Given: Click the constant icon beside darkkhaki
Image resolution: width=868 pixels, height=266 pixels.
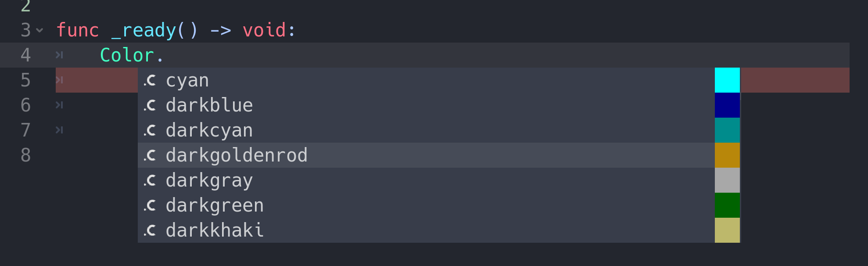Looking at the screenshot, I should click(150, 230).
